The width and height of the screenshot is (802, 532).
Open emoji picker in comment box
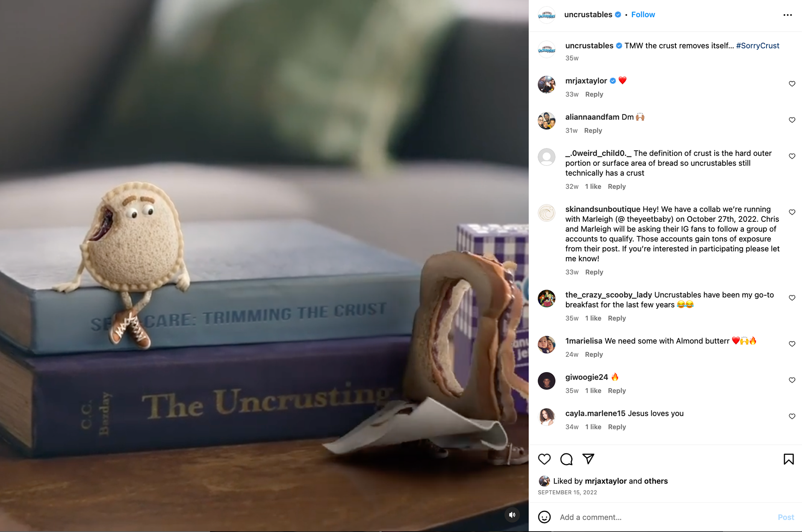[544, 517]
